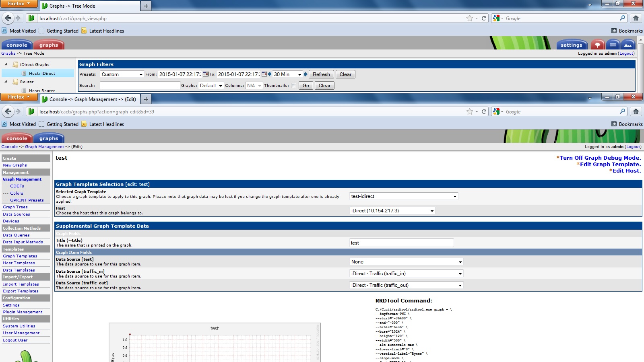Open Data Source [test] None dropdown
The width and height of the screenshot is (644, 362).
click(x=407, y=262)
